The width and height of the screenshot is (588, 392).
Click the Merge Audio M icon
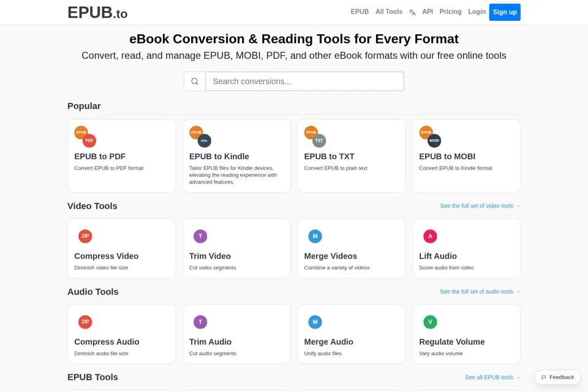(x=315, y=322)
